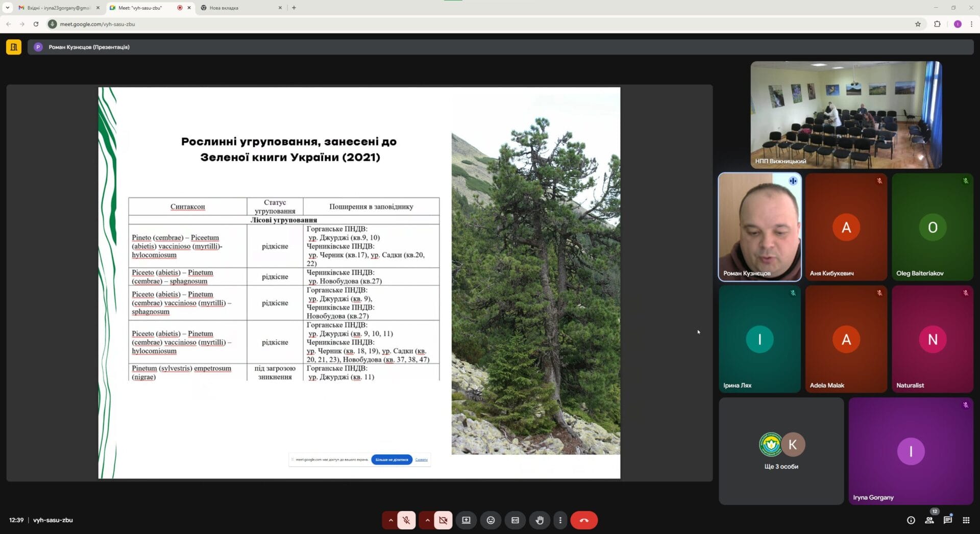Click the present screen icon
Viewport: 980px width, 534px height.
tap(466, 520)
